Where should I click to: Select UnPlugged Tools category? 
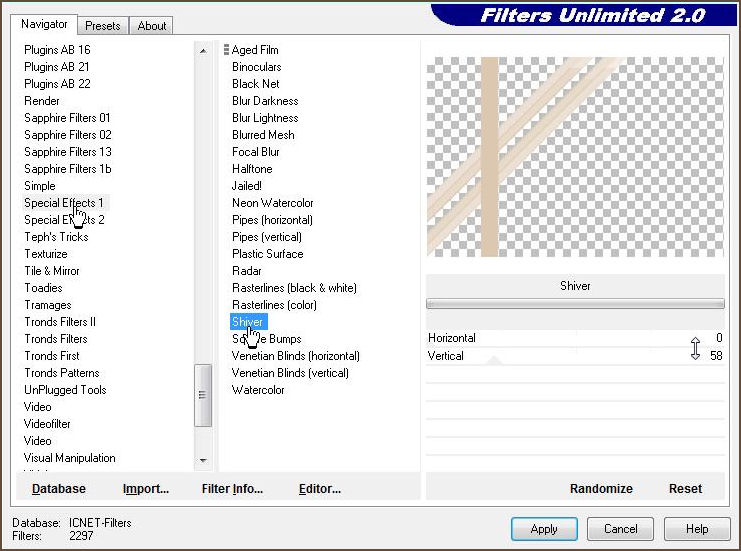[65, 390]
